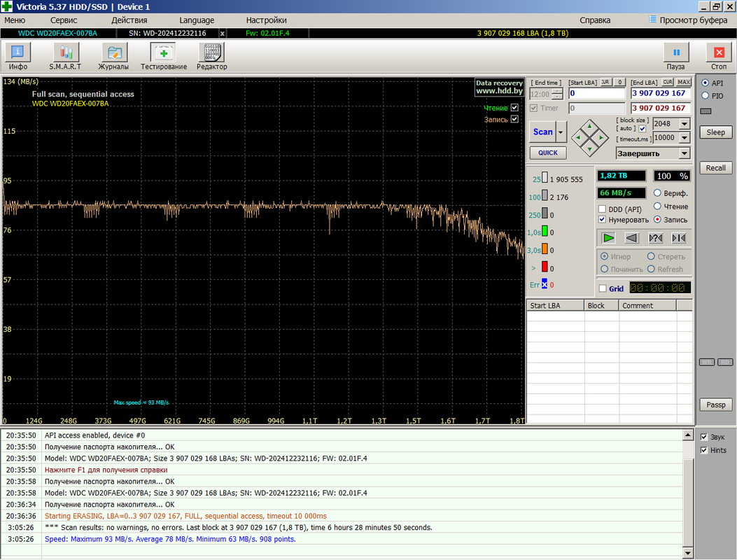The width and height of the screenshot is (737, 560).
Task: Toggle the Чтение graph checkbox
Action: [514, 107]
